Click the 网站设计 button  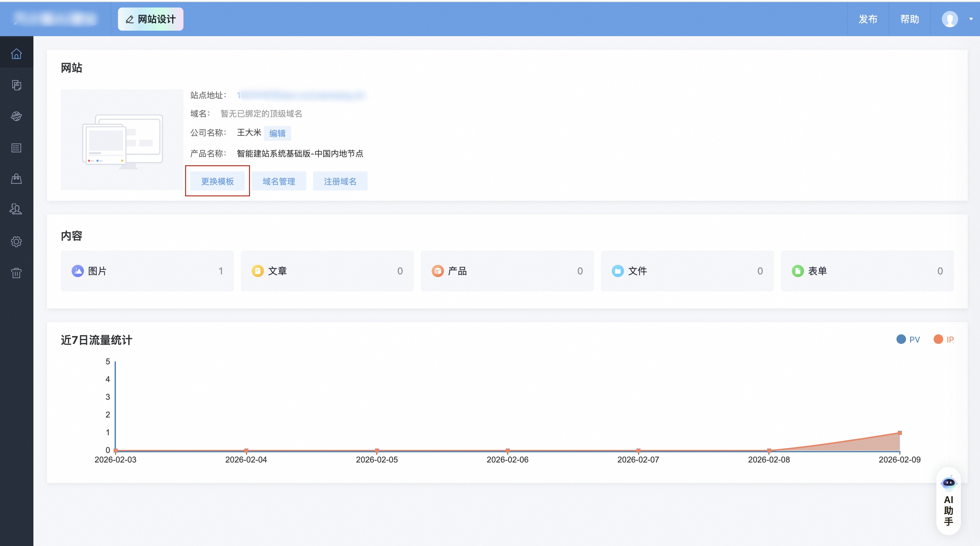(x=151, y=19)
